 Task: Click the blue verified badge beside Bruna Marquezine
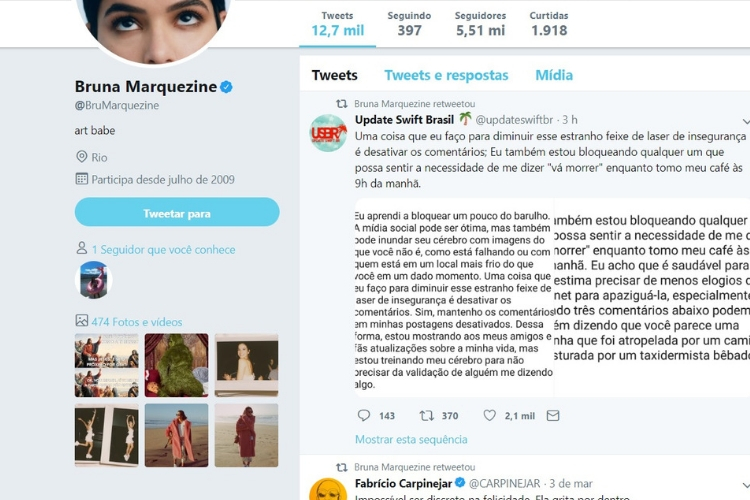tap(226, 87)
